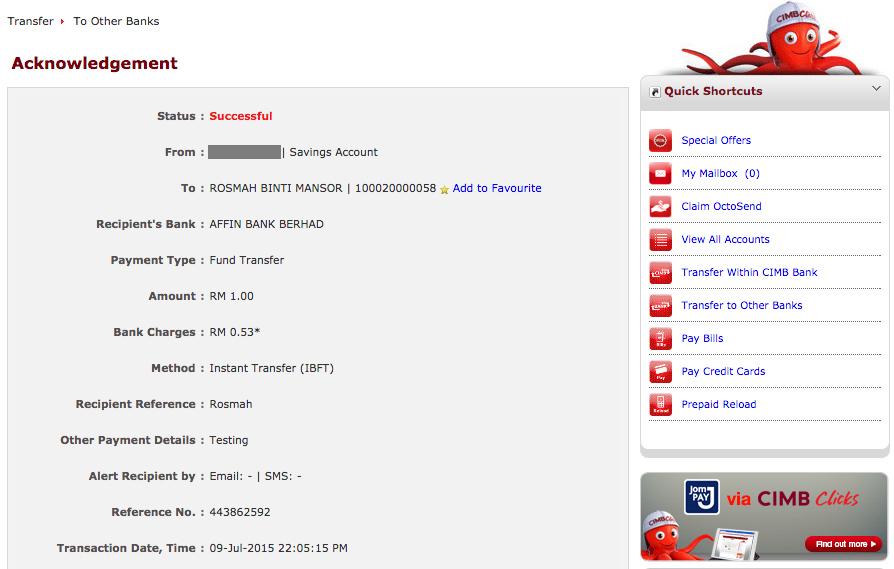Click reference number 443862592
Screen dimensions: 894x569
tap(240, 512)
